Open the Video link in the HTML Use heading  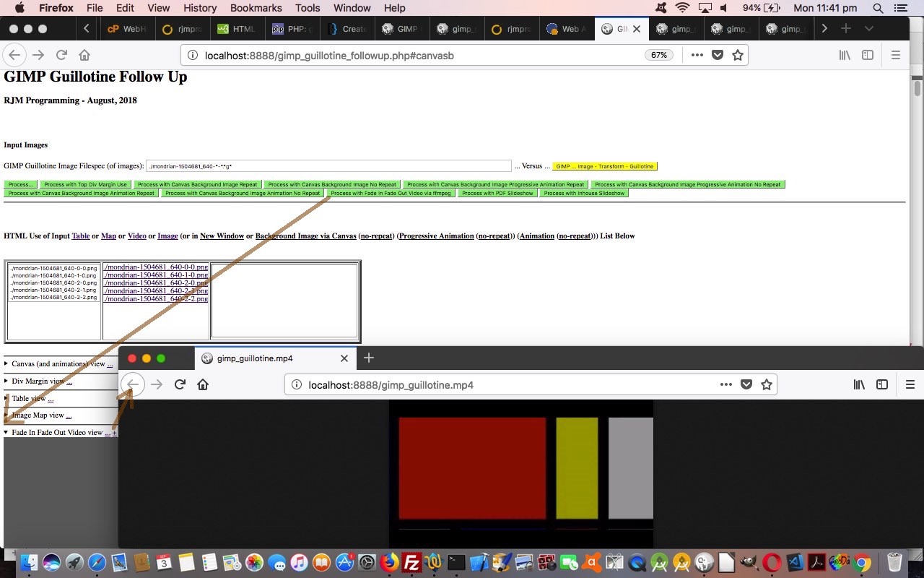pos(136,236)
